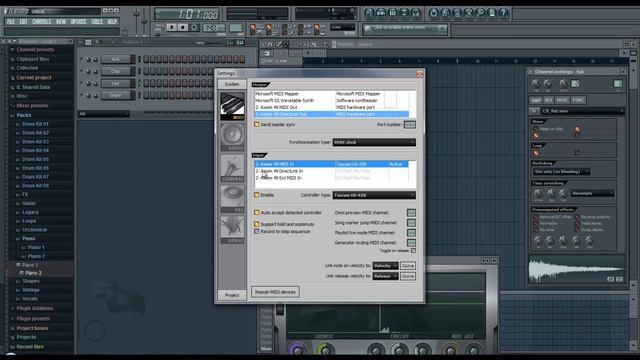
Task: Select the Axiom 49 DirectLink In input row
Action: tap(331, 171)
